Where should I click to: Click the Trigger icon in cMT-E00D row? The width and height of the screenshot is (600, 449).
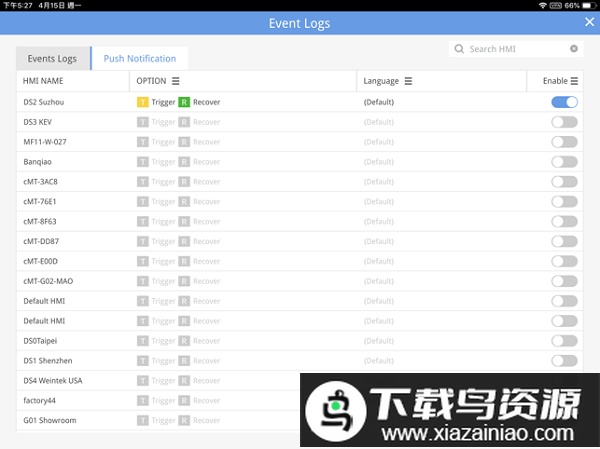pyautogui.click(x=142, y=261)
